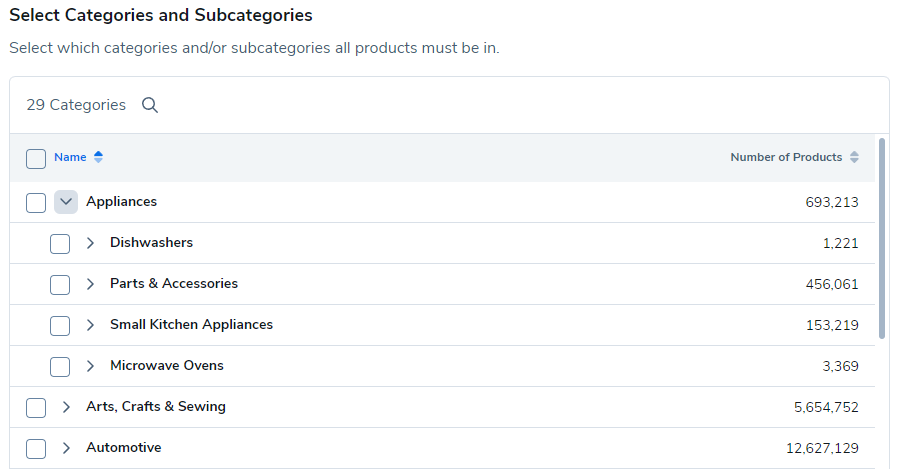Collapse the Appliances category
Screen dimensions: 899x469
coord(66,202)
